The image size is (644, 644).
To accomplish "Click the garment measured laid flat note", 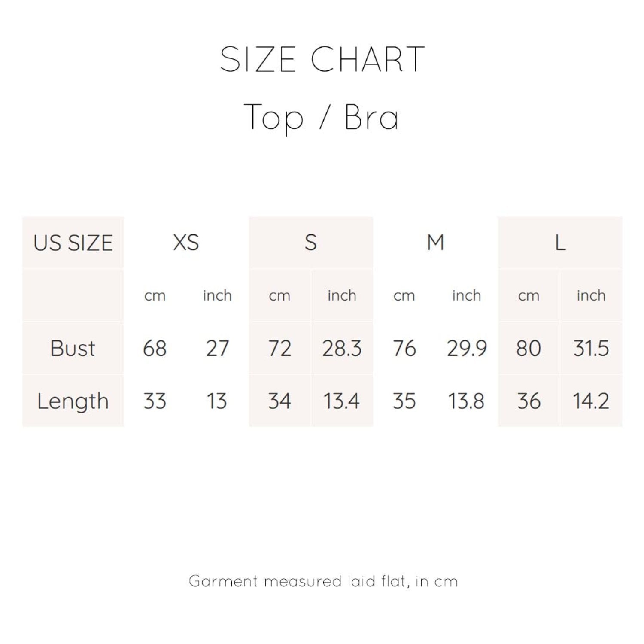I will pyautogui.click(x=323, y=581).
